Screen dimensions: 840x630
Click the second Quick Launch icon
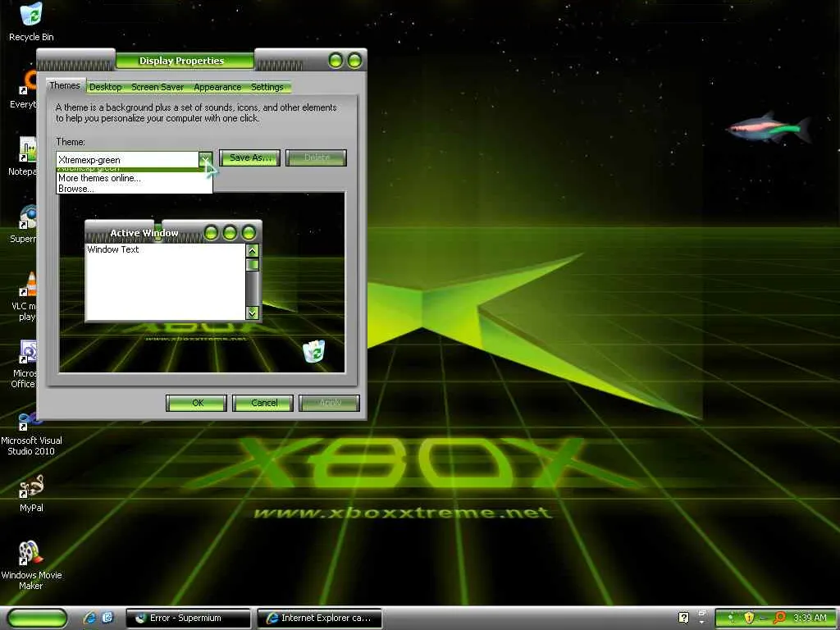click(x=107, y=618)
